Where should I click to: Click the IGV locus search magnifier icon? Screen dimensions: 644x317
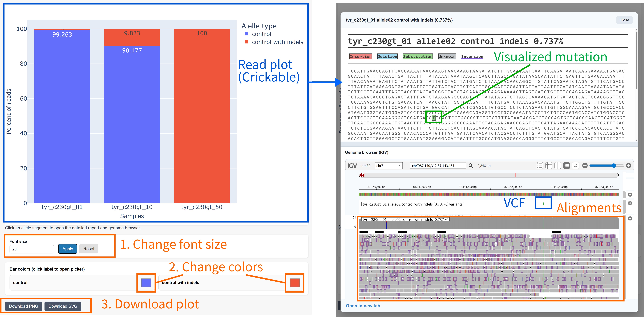[x=470, y=165]
